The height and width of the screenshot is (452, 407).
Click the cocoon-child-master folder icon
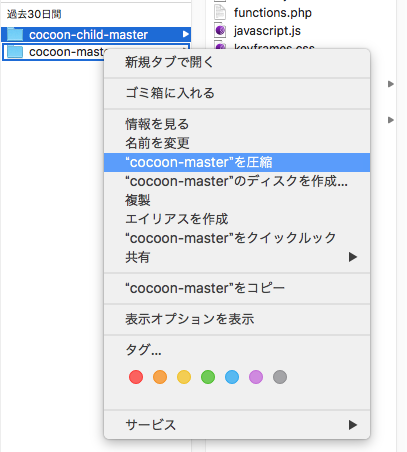point(15,34)
